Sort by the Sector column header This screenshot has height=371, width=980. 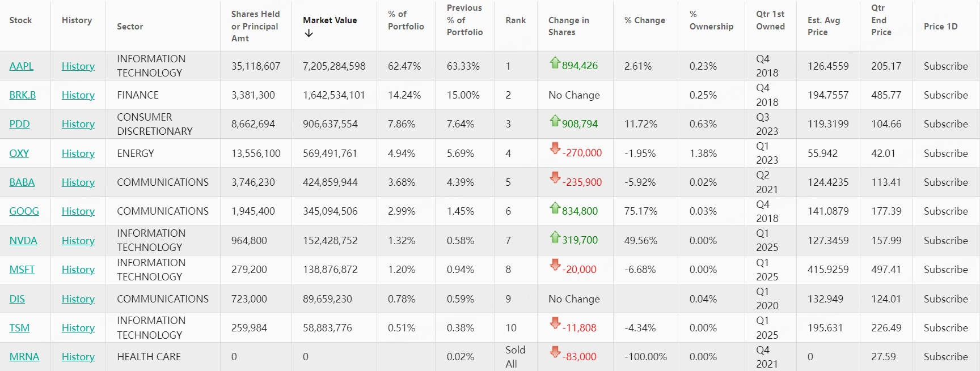(130, 27)
